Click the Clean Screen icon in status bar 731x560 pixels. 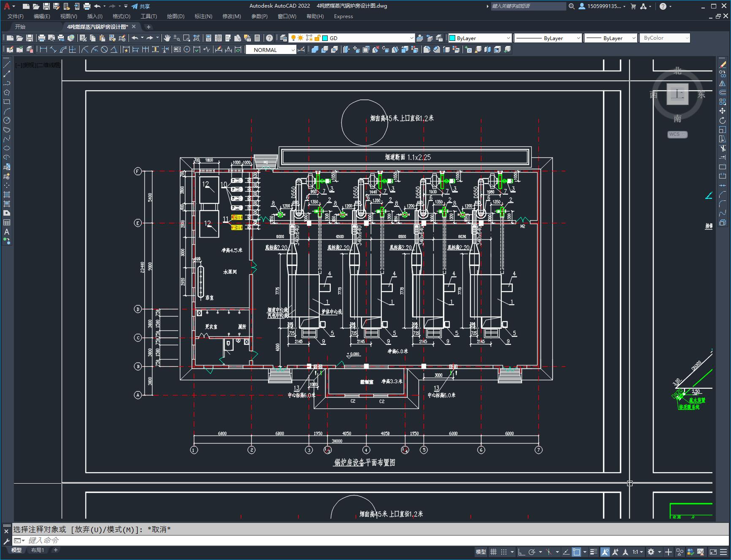(713, 552)
